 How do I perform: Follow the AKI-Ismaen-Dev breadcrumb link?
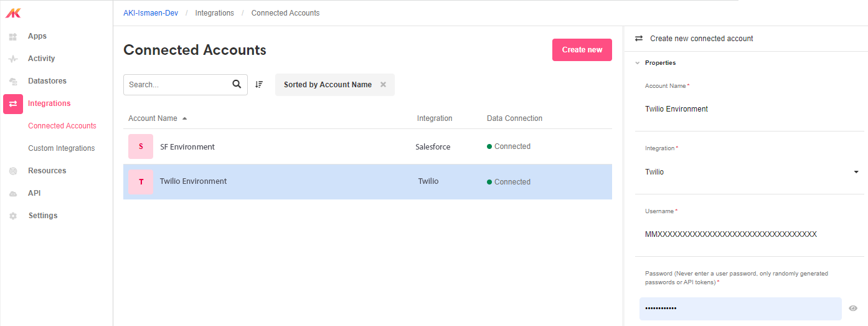click(x=151, y=13)
